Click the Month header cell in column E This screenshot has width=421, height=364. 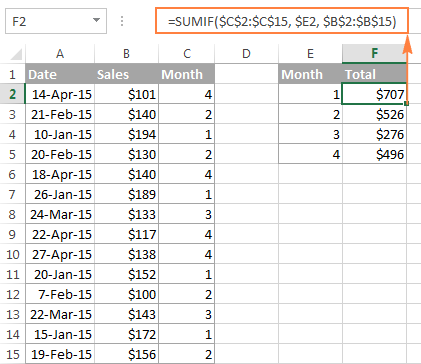[310, 74]
